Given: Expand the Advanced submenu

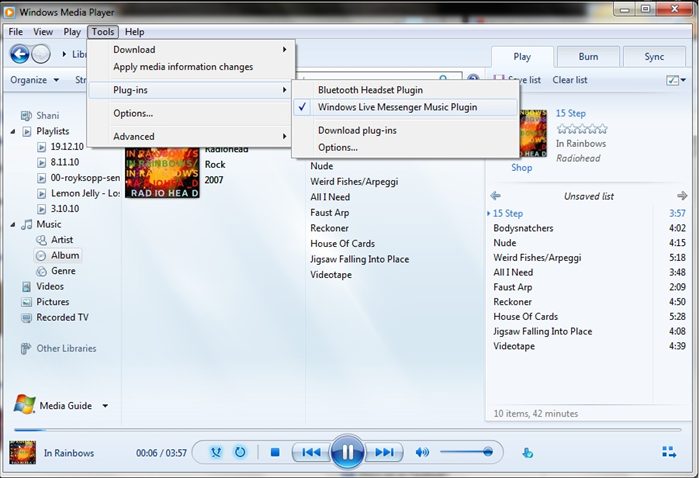Looking at the screenshot, I should coord(192,136).
